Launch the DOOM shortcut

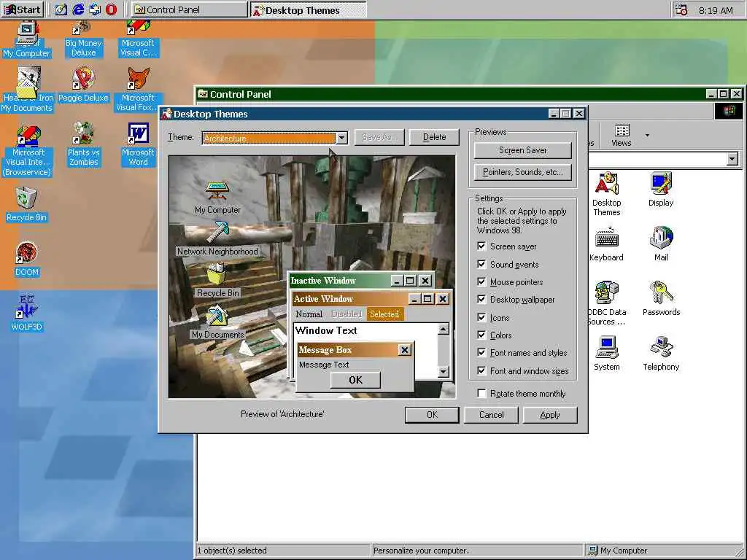pyautogui.click(x=27, y=260)
